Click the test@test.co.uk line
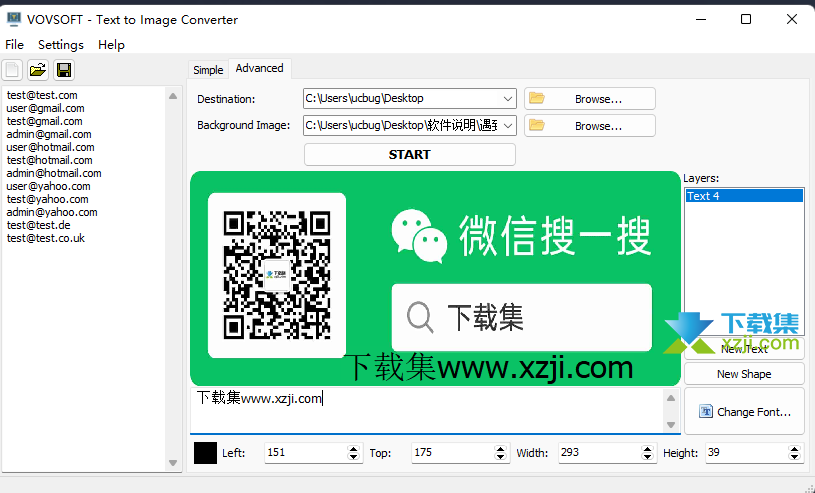 [x=46, y=238]
